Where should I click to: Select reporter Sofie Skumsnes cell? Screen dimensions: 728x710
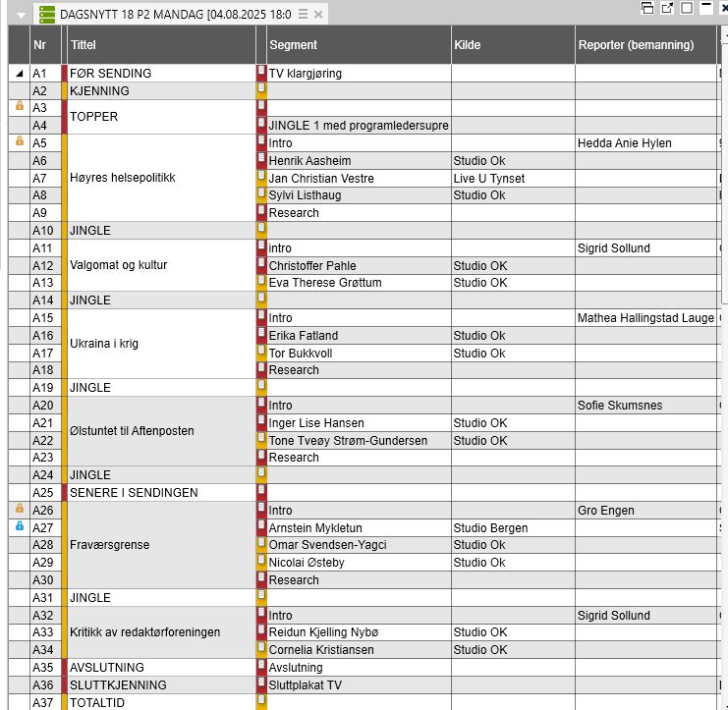coord(645,406)
